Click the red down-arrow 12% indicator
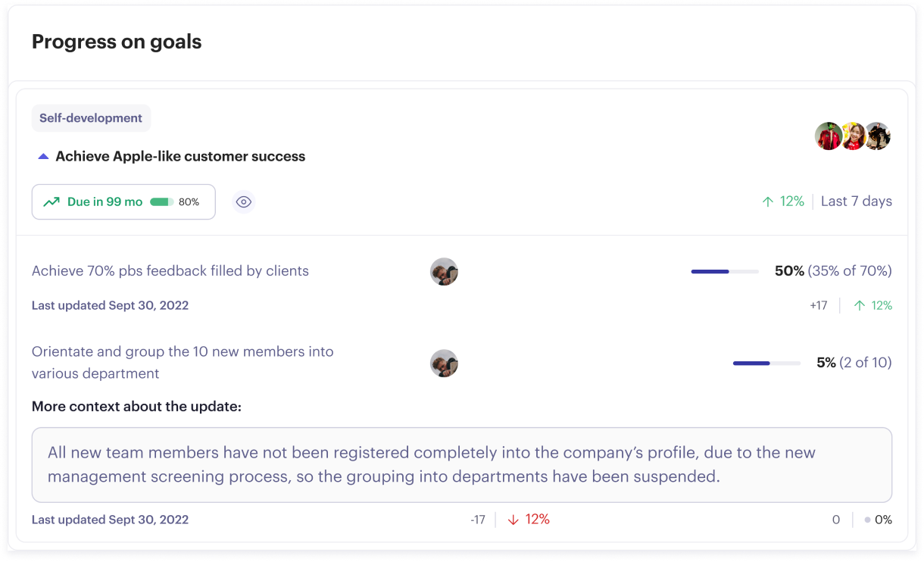This screenshot has width=924, height=562. [x=529, y=520]
